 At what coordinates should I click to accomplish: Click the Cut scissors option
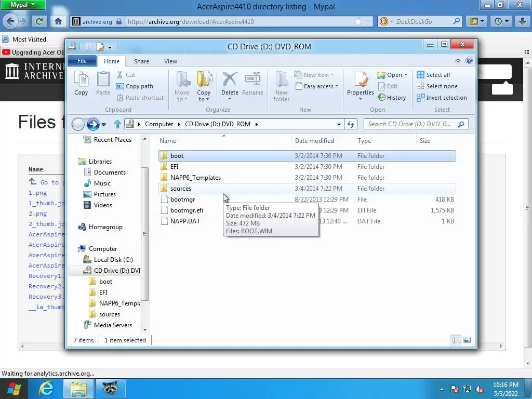click(x=126, y=75)
